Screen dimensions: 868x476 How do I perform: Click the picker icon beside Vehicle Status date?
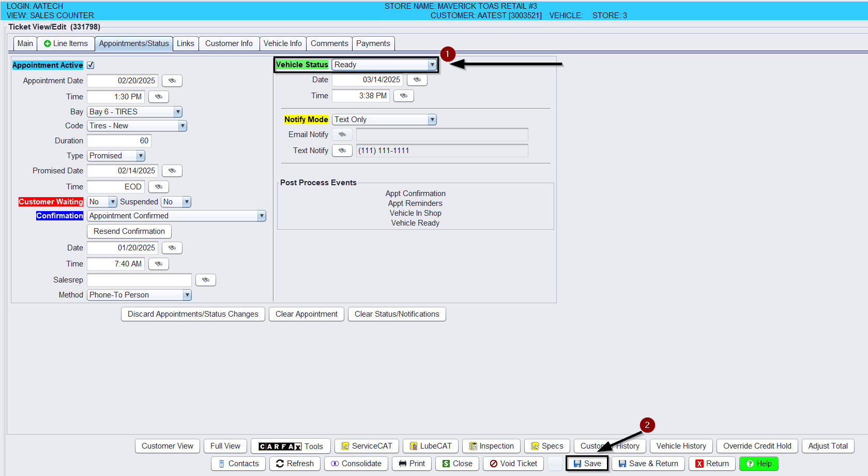coord(417,80)
